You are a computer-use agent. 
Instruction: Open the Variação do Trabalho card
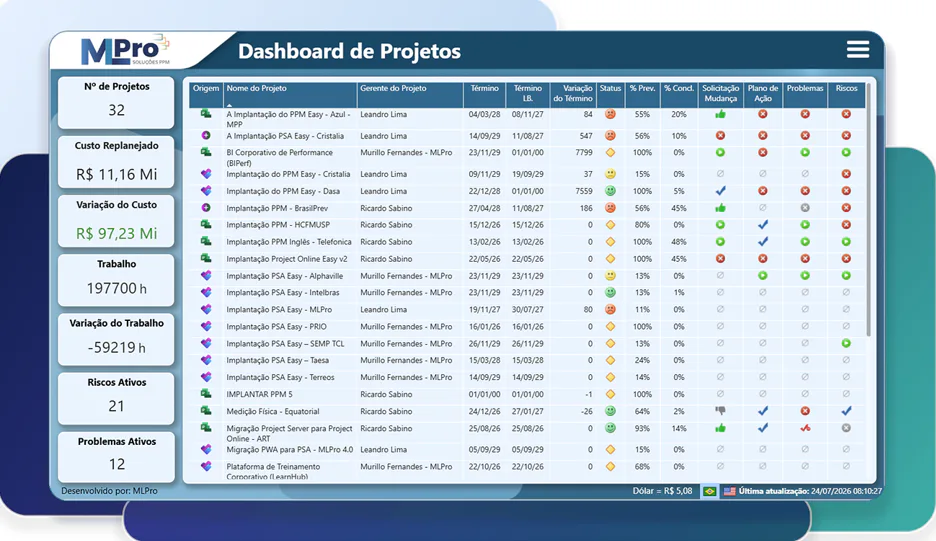click(116, 339)
